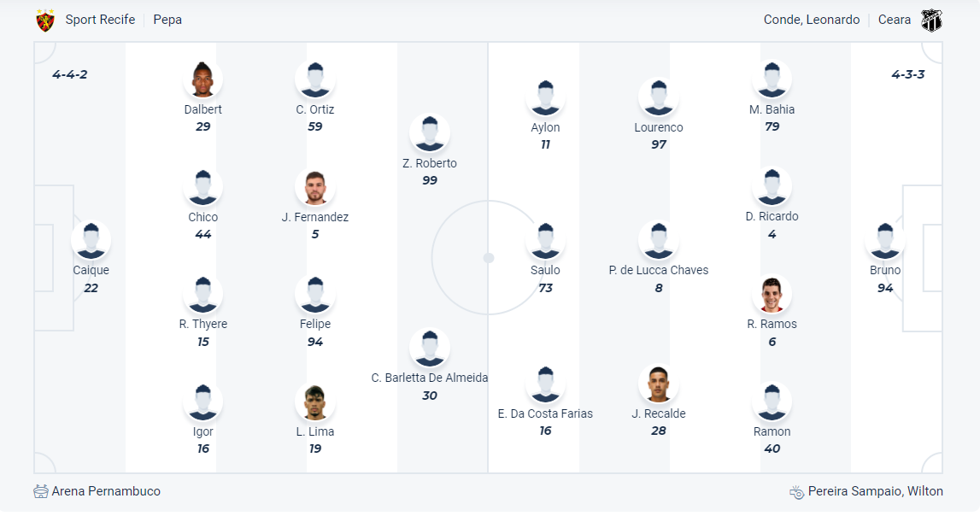Screen dimensions: 980x516
Task: Select Z. Roberto's avatar icon
Action: (430, 134)
